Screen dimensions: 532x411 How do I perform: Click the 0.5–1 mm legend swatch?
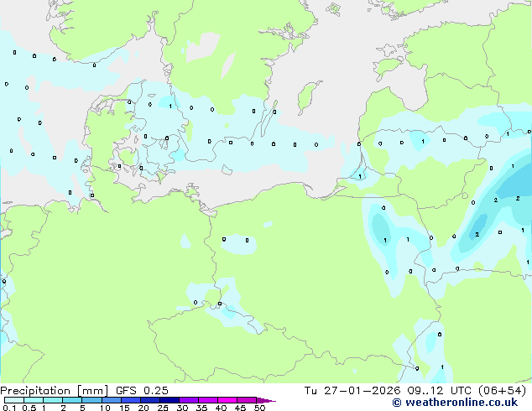click(x=34, y=400)
